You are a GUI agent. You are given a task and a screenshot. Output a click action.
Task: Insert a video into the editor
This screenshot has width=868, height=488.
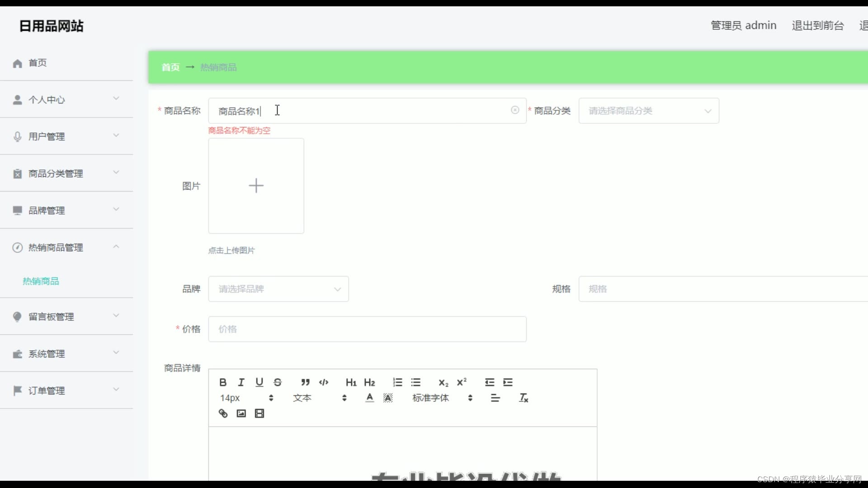pos(259,413)
